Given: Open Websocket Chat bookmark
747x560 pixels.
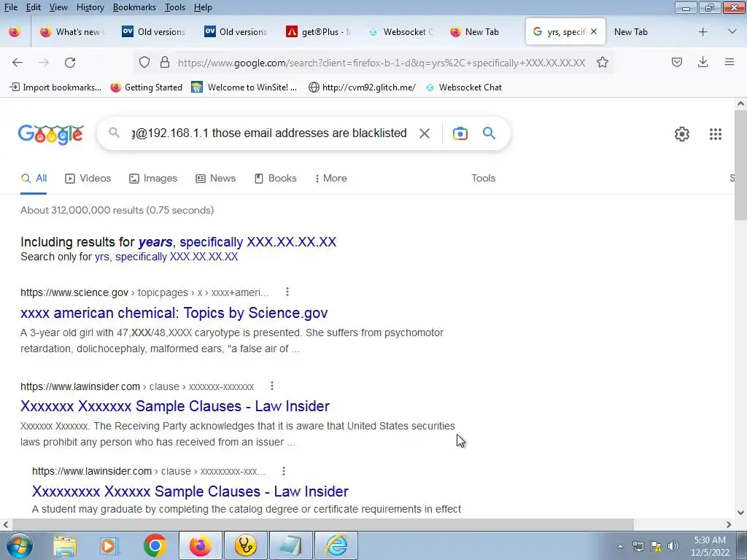Looking at the screenshot, I should pyautogui.click(x=464, y=87).
